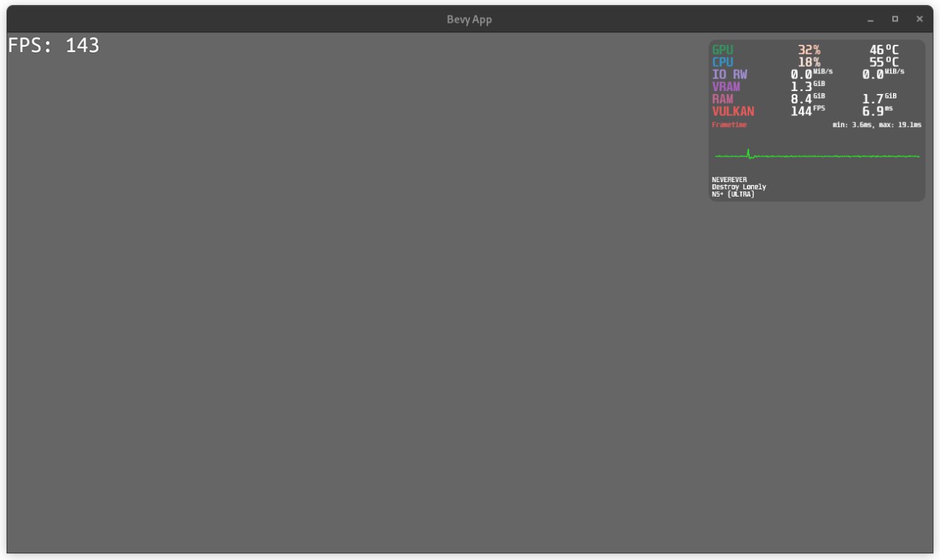Click the RAM usage value 8.4 GiB
The image size is (940, 560).
(808, 99)
